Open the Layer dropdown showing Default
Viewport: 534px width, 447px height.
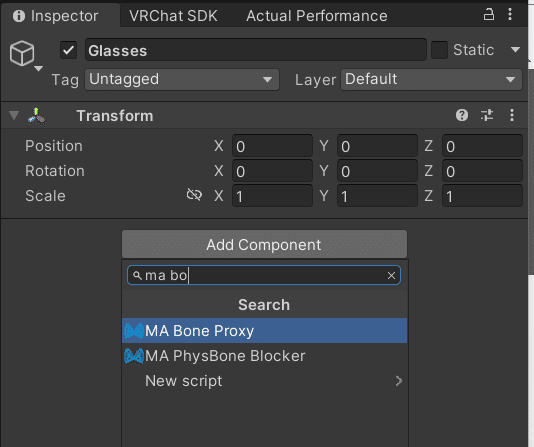click(431, 80)
